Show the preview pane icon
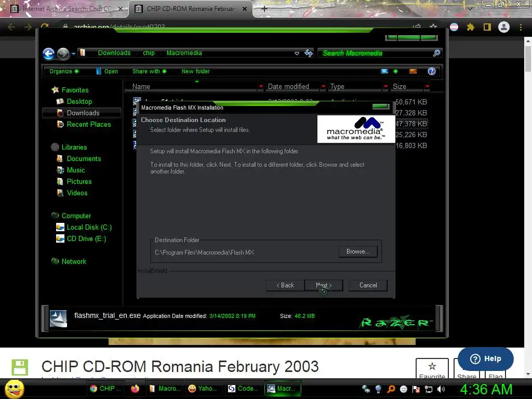Viewport: 532px width, 399px height. (x=413, y=71)
